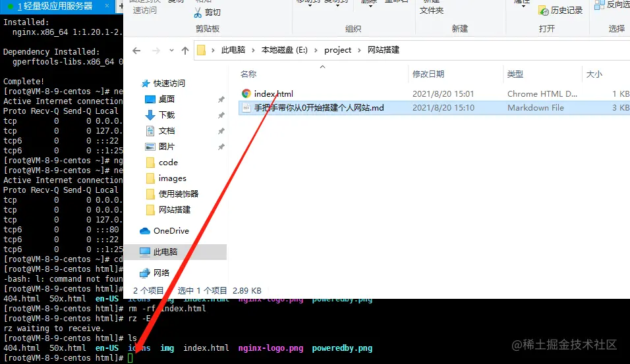The width and height of the screenshot is (630, 364).
Task: Expand chevron after project in breadcrumb
Action: 359,50
